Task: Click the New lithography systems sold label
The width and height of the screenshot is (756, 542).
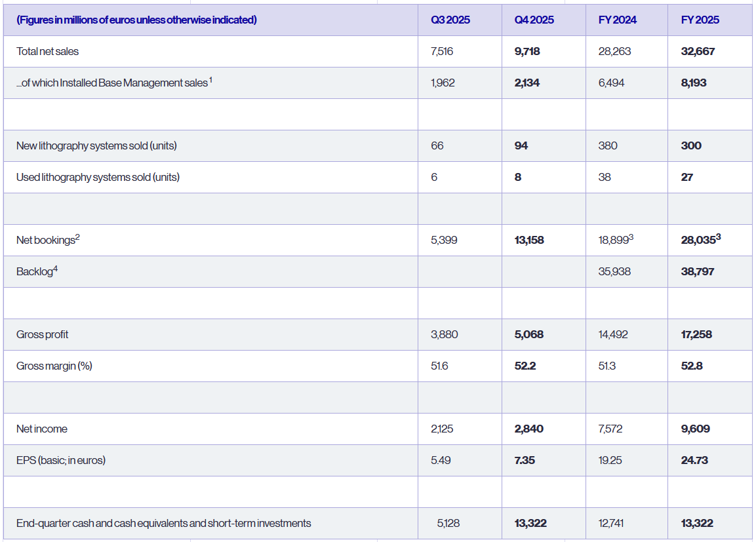Action: coord(96,145)
